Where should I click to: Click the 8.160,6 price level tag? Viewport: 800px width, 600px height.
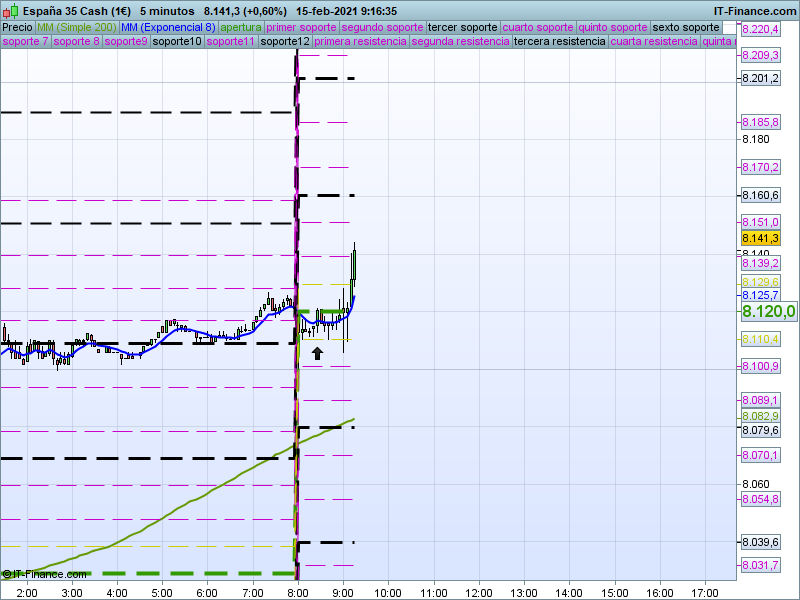point(760,195)
